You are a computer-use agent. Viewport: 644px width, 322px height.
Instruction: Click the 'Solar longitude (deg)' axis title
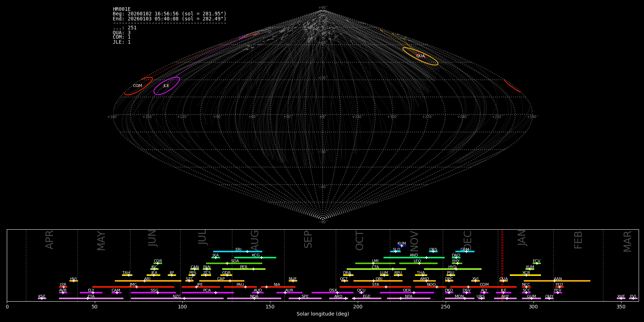323,314
